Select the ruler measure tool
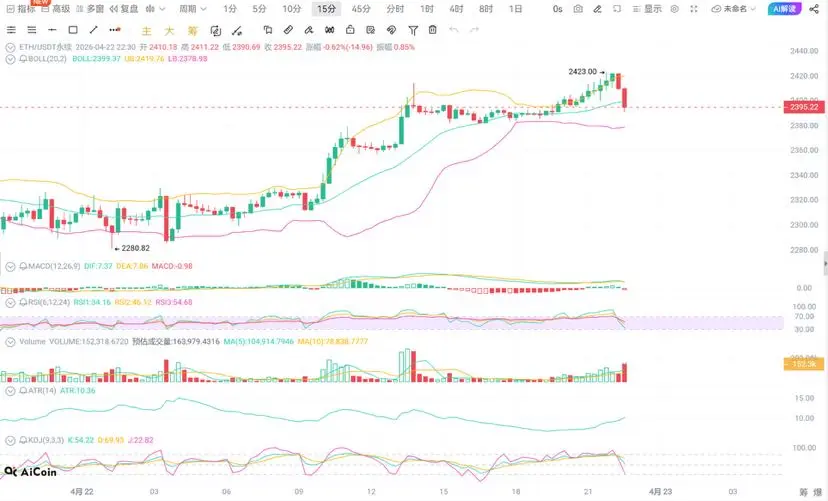 tap(288, 30)
